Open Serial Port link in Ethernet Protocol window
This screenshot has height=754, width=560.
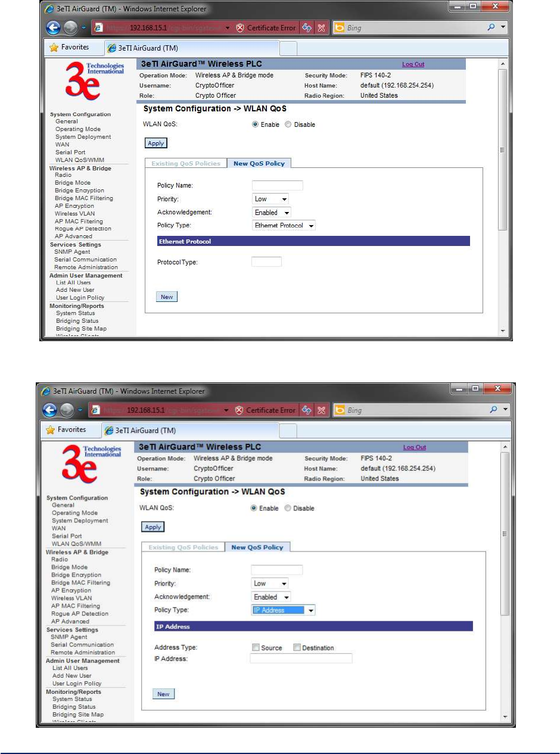pyautogui.click(x=70, y=152)
